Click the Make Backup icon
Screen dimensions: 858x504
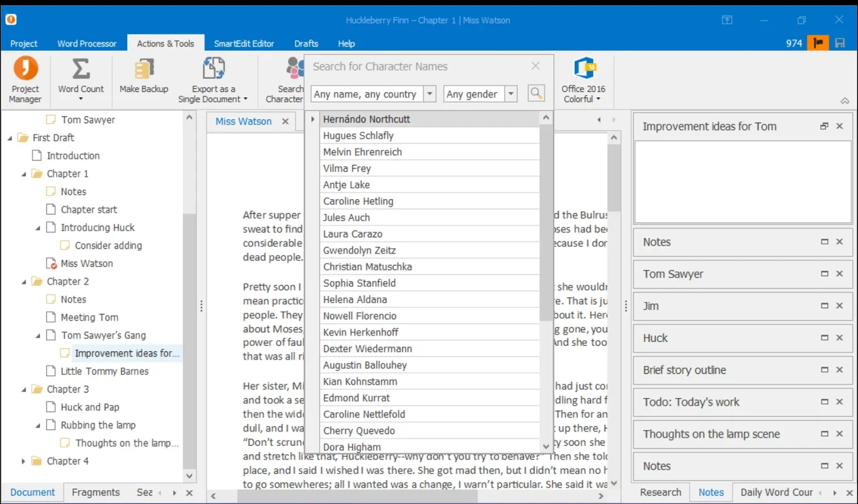click(x=144, y=68)
